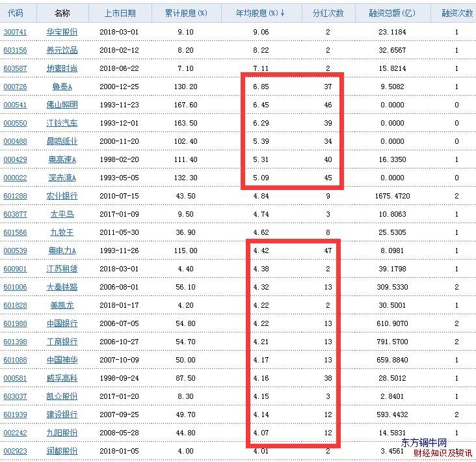This screenshot has width=476, height=462.
Task: Open the 地素时尚 stock link
Action: point(62,68)
